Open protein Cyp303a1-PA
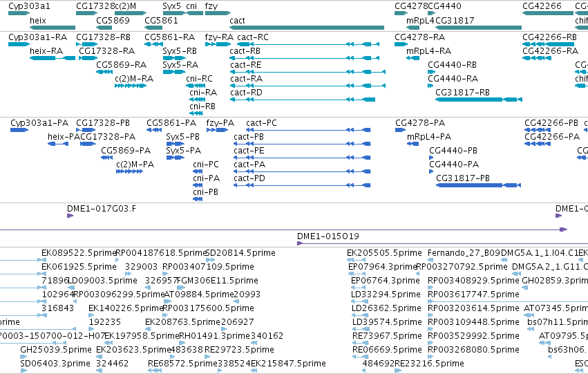Screen dimensions: 588x374 (39, 123)
